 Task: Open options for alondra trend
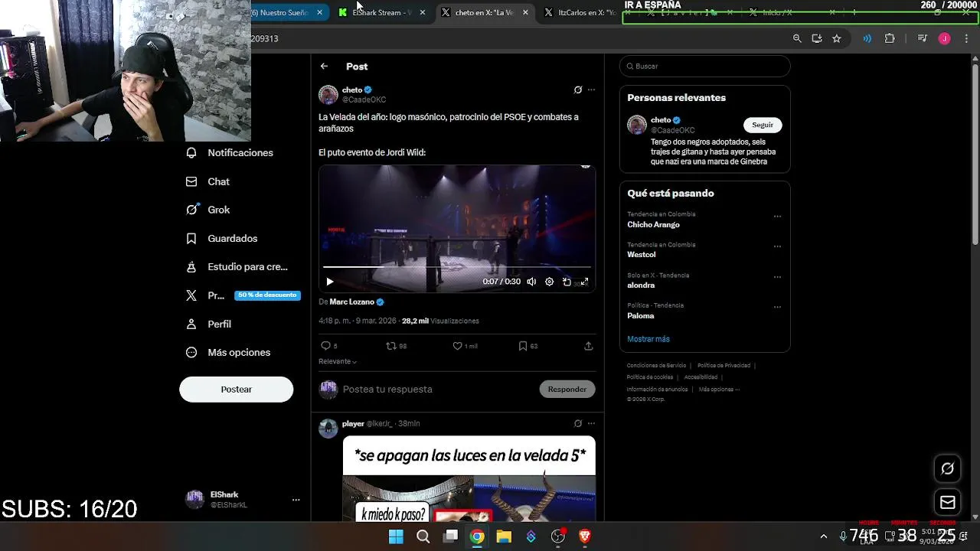coord(777,277)
